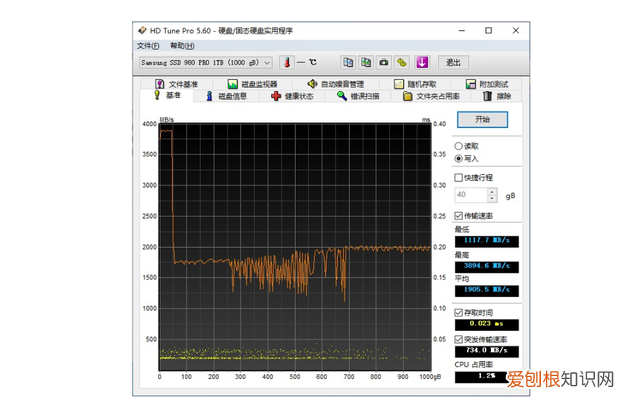Switch to the 错误扫描 tab
Image resolution: width=640 pixels, height=398 pixels.
(x=358, y=96)
